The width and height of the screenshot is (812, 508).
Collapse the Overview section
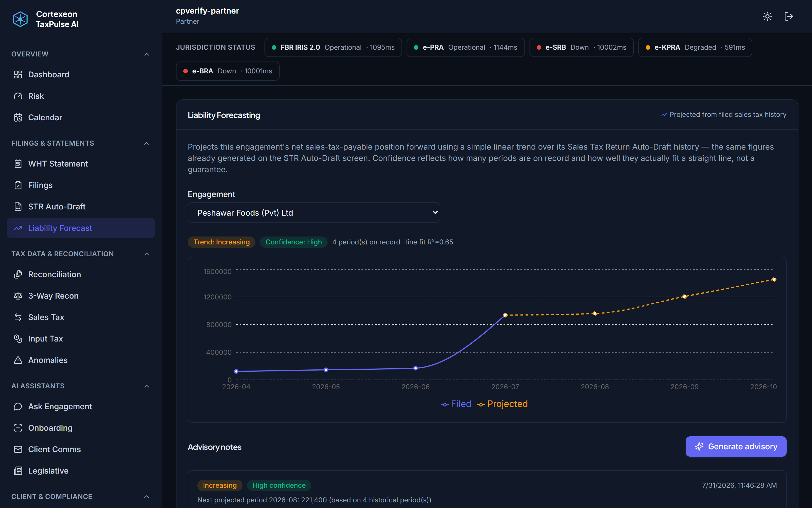tap(147, 54)
